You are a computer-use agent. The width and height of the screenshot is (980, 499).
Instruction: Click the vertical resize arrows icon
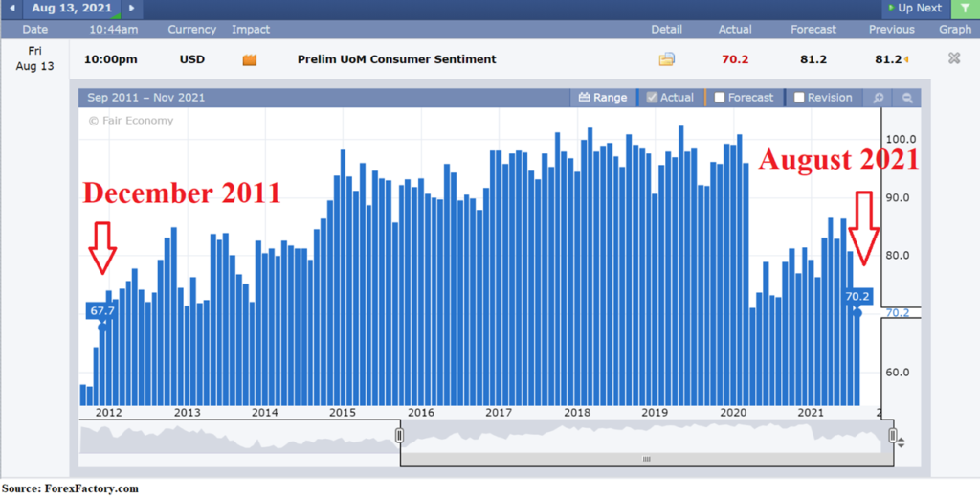901,442
